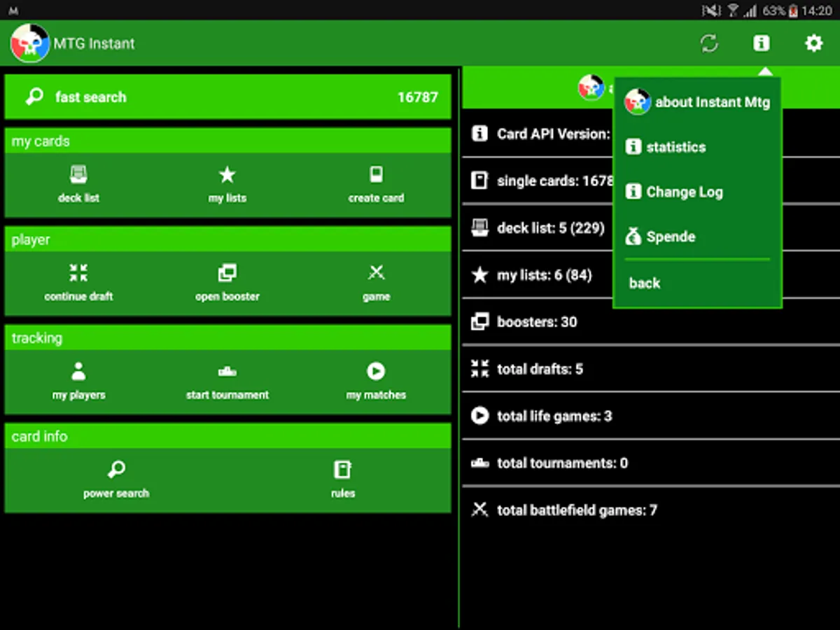
Task: Click the star icon beside my lists: 6
Action: (x=479, y=274)
